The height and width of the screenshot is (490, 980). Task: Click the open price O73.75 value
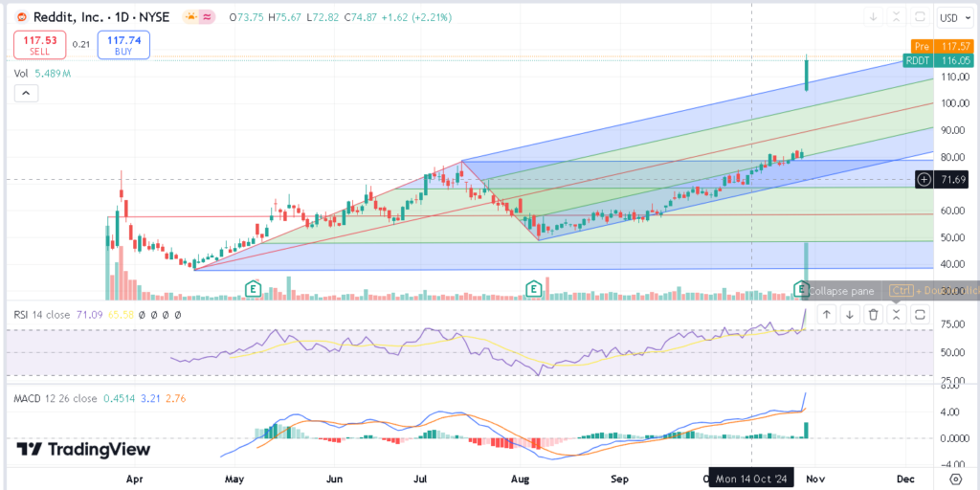pos(248,17)
